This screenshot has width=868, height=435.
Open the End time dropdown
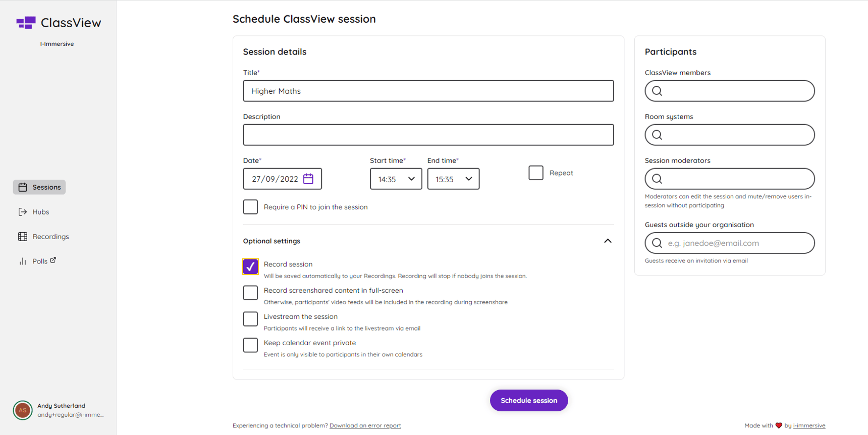(x=453, y=179)
